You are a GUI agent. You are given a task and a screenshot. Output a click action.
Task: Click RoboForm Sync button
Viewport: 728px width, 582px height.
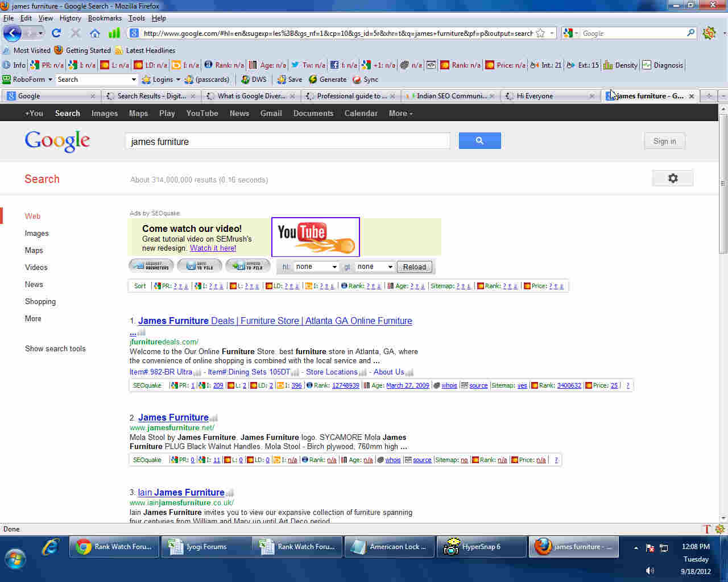[x=365, y=80]
